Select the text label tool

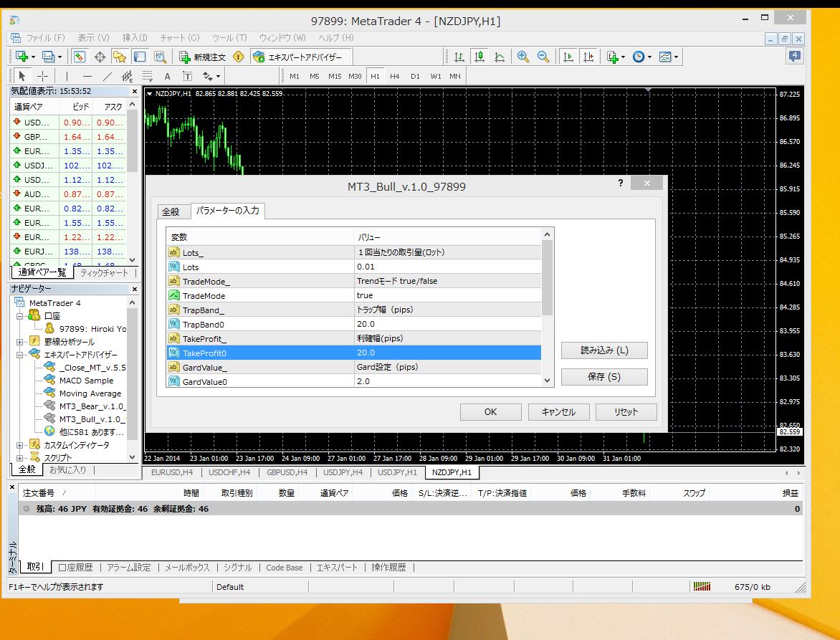point(188,76)
